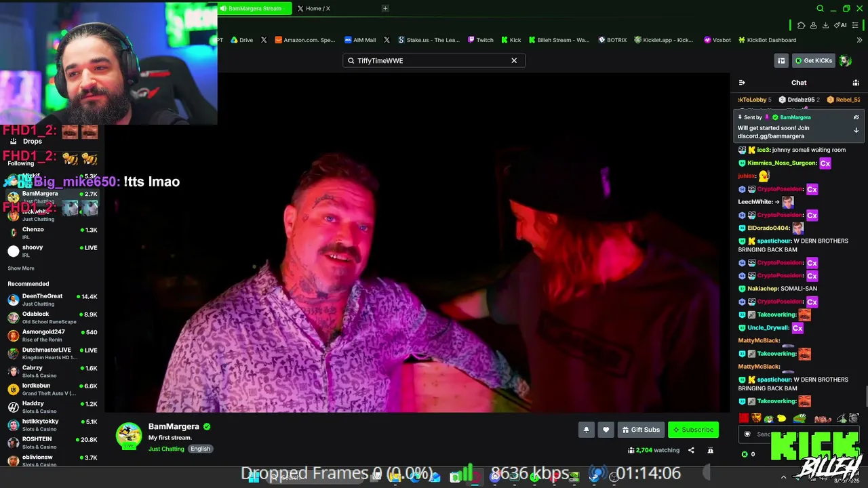Click Uncle_Drywall username in chat
Viewport: 868px width, 488px height.
pos(768,328)
